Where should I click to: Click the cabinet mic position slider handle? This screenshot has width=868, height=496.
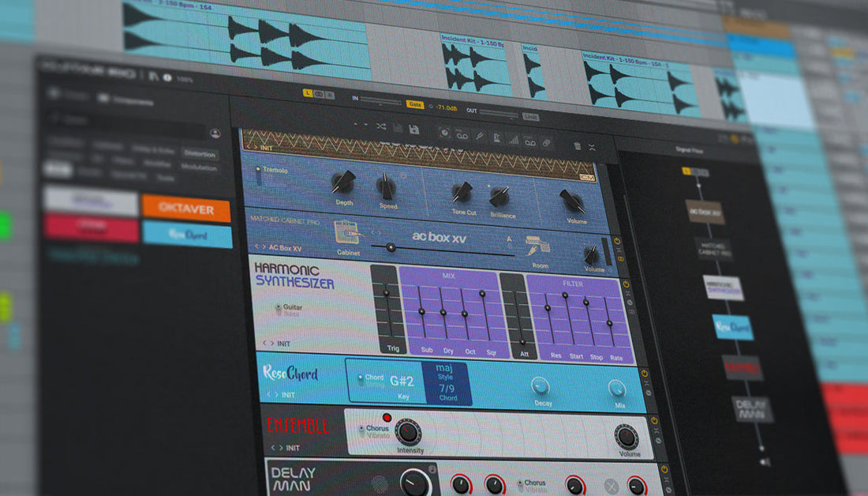coord(391,247)
